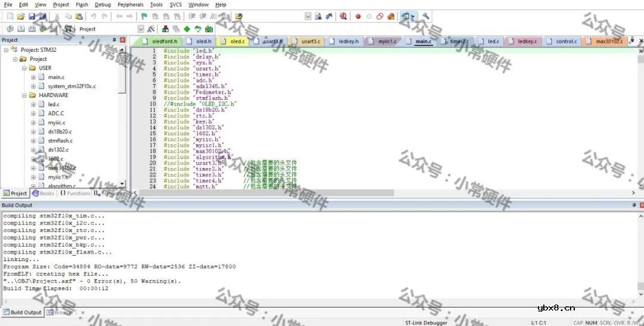Viewport: 644px width, 326px height.
Task: Click the Insert Bookmark flag icon
Action: click(x=144, y=16)
